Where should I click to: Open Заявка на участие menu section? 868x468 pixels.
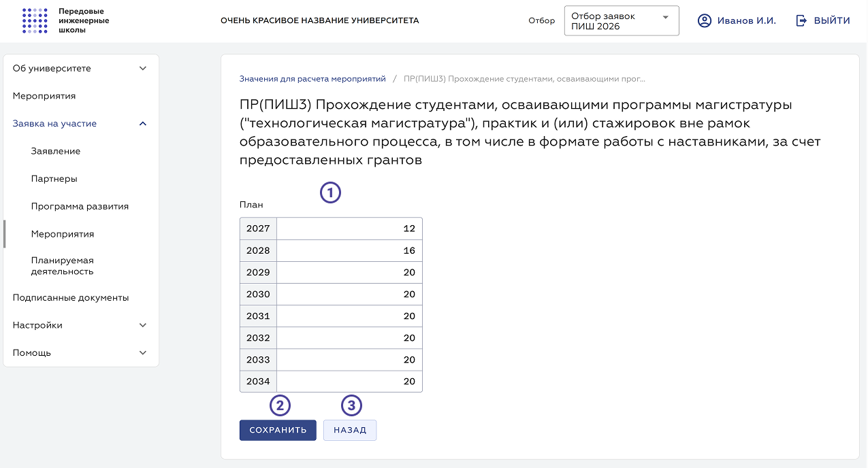point(54,124)
